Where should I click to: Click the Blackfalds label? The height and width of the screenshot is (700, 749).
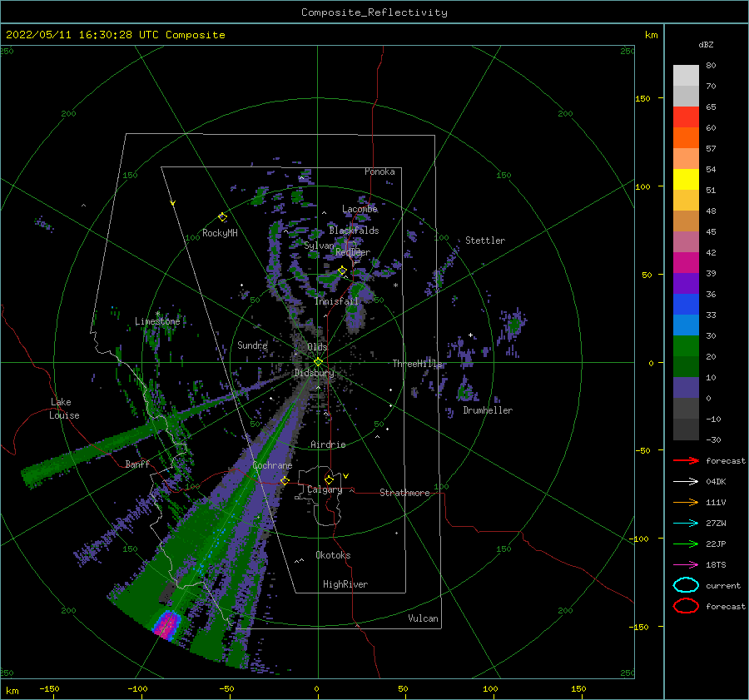(x=354, y=231)
